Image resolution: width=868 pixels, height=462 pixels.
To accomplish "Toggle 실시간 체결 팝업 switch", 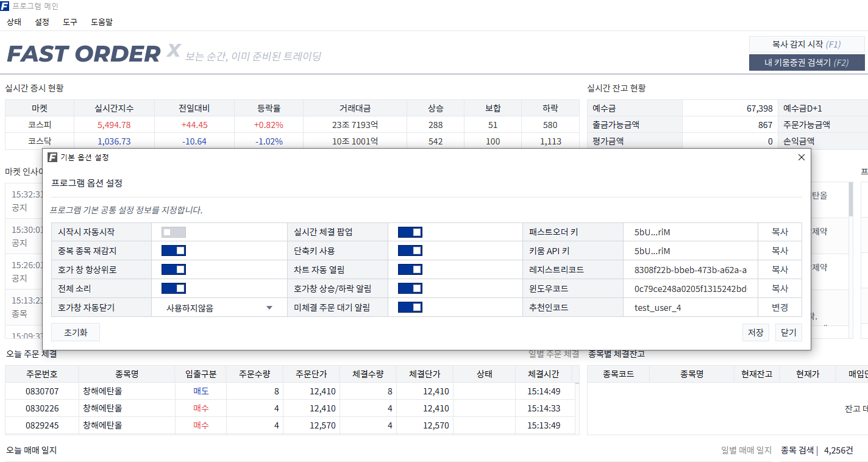I will 410,232.
